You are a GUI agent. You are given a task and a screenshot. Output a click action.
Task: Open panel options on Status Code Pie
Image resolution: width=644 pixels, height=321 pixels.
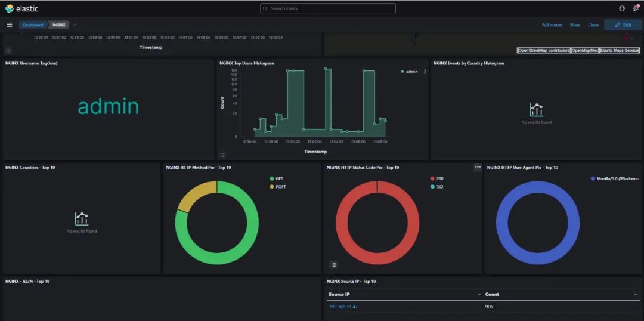pyautogui.click(x=477, y=167)
